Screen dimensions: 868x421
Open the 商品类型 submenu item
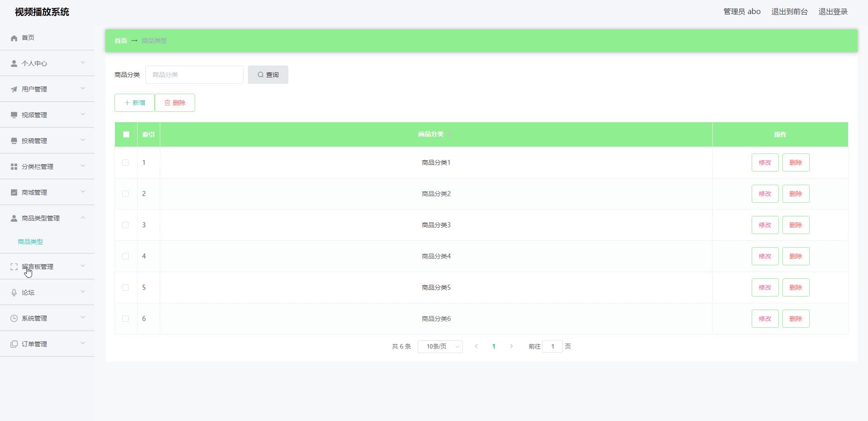[x=30, y=242]
